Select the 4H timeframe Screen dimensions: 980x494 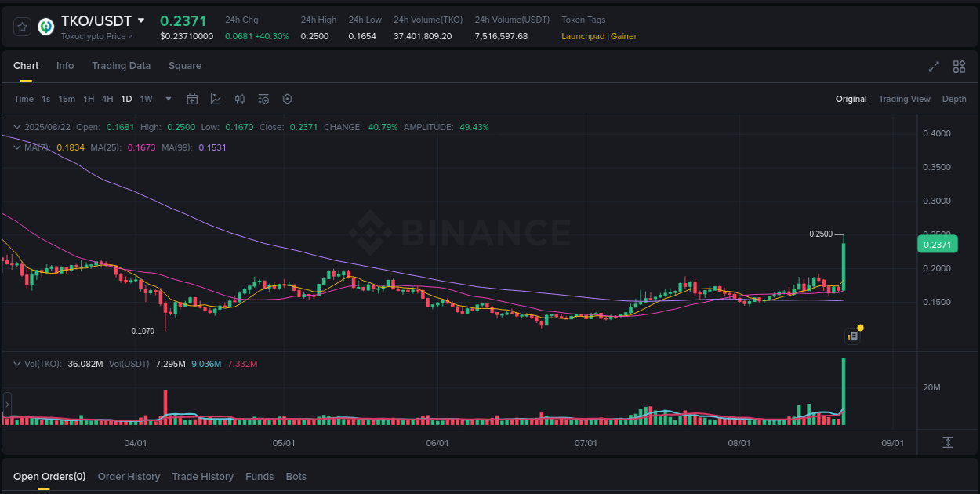pyautogui.click(x=107, y=99)
